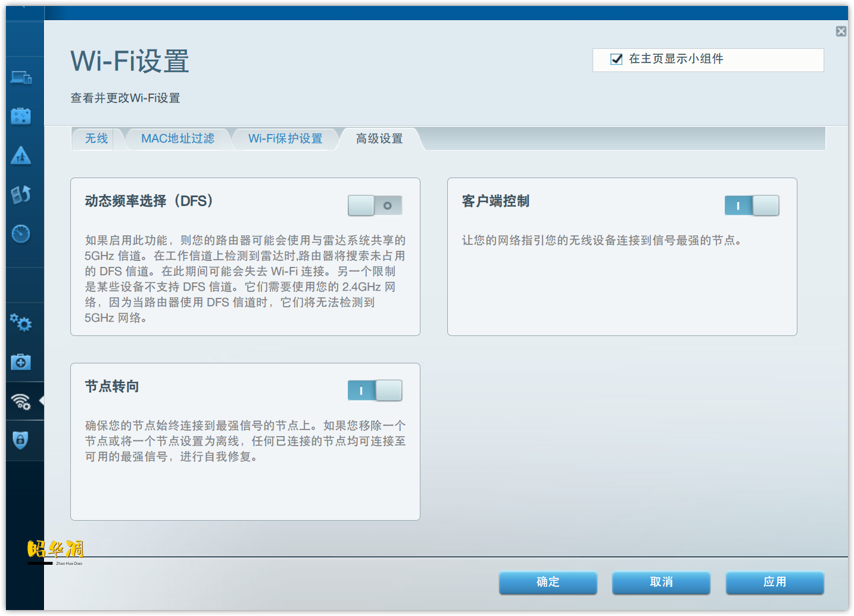This screenshot has height=616, width=854.
Task: Open the parental controls triangle icon
Action: click(x=21, y=155)
